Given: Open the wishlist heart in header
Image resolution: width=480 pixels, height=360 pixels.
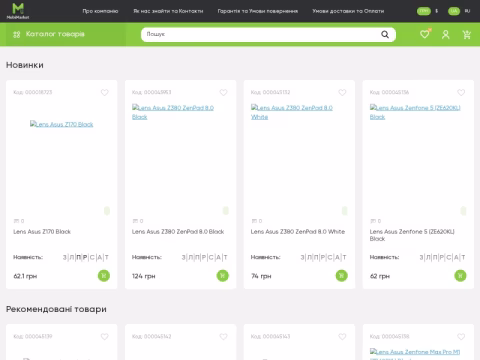Looking at the screenshot, I should 425,34.
